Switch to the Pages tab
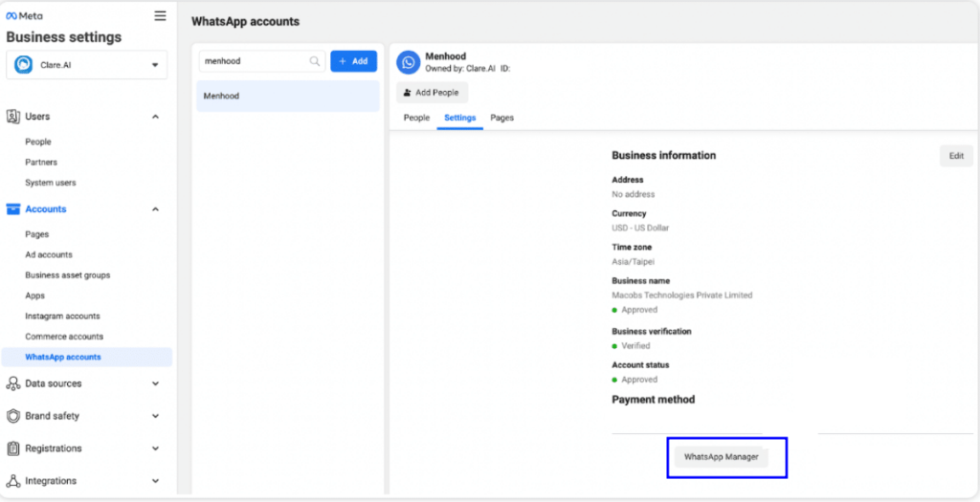 pyautogui.click(x=501, y=118)
